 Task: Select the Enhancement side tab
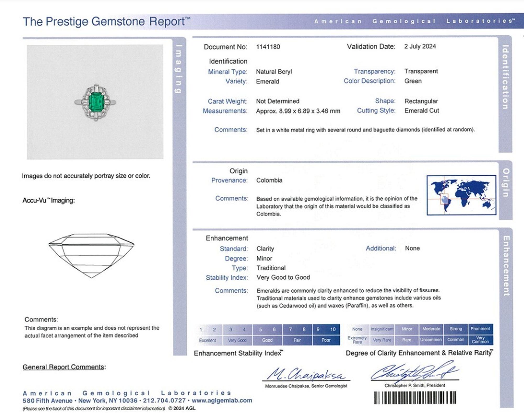pos(506,266)
